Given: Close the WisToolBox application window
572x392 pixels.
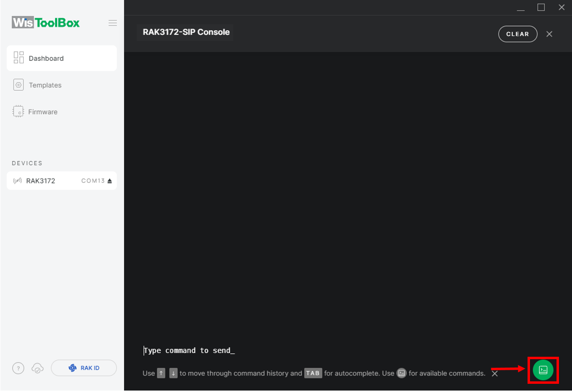Looking at the screenshot, I should [x=561, y=7].
